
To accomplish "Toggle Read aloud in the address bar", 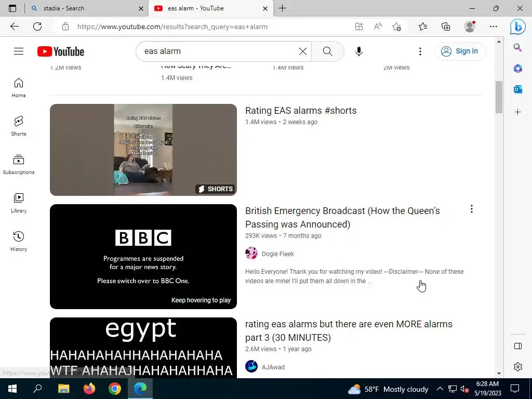I will coord(378,26).
